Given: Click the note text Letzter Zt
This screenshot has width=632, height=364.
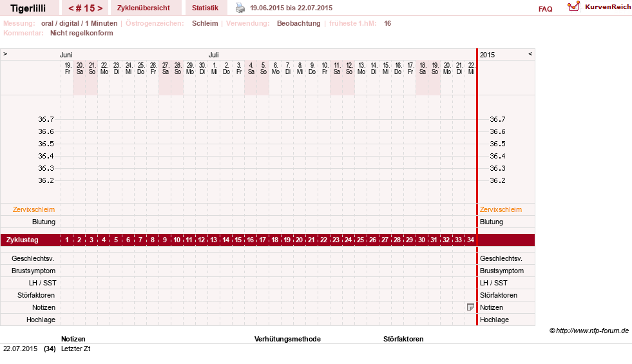Looking at the screenshot, I should 76,349.
